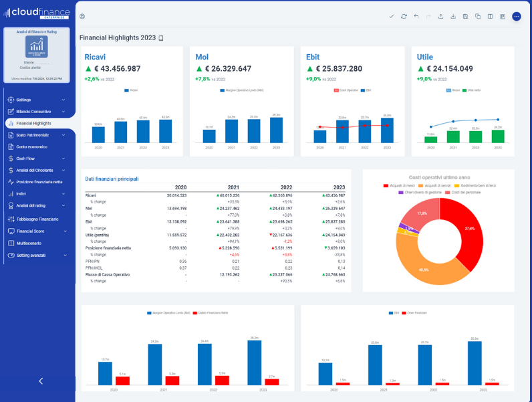The width and height of the screenshot is (532, 402).
Task: Click the 2021 column header in table
Action: pos(233,187)
